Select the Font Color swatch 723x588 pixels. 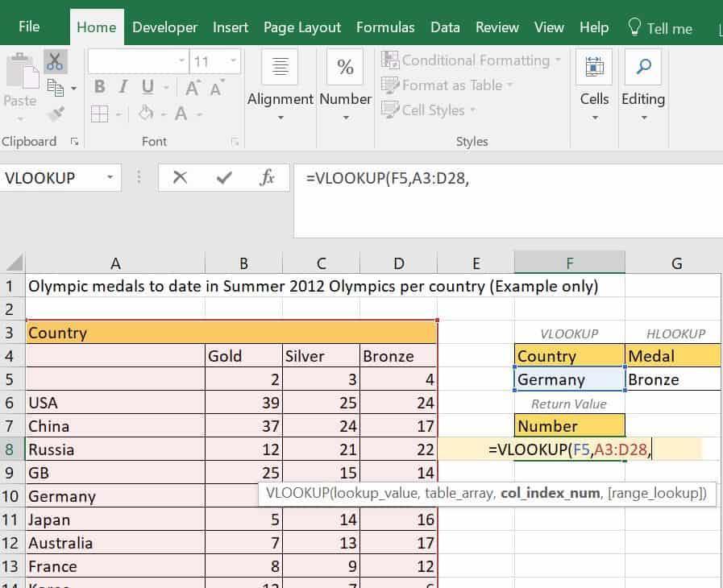click(x=180, y=114)
